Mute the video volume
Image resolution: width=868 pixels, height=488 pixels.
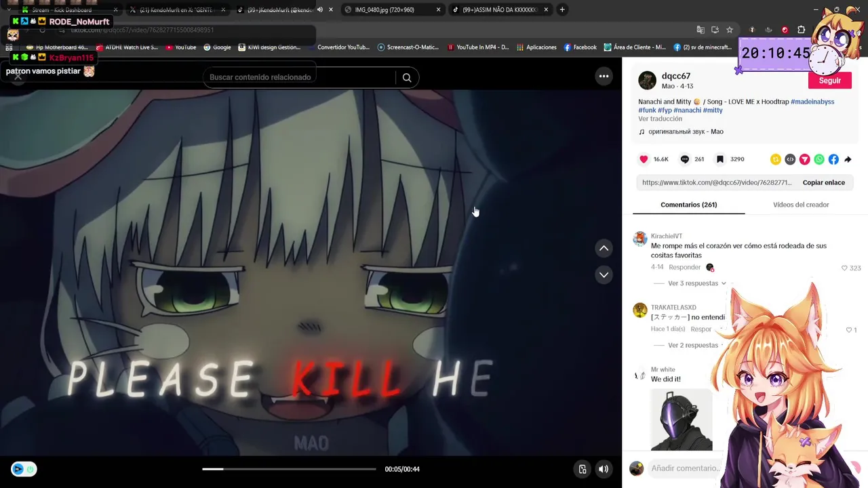click(x=603, y=469)
